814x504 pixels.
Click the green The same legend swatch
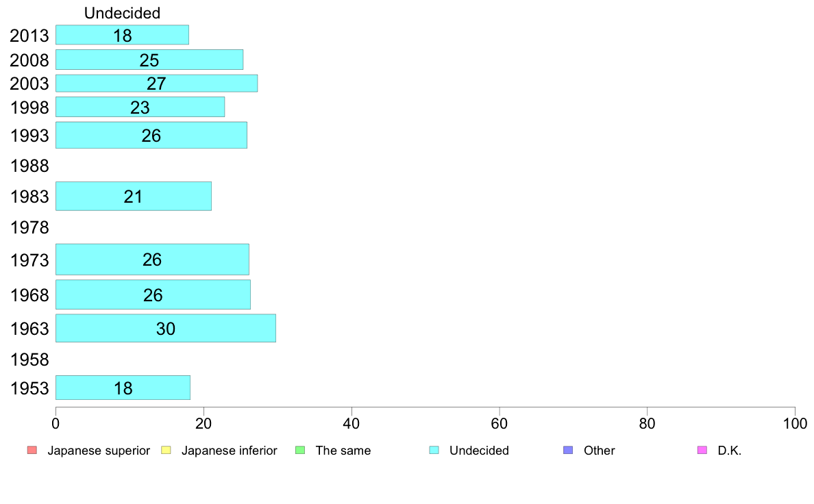click(300, 450)
